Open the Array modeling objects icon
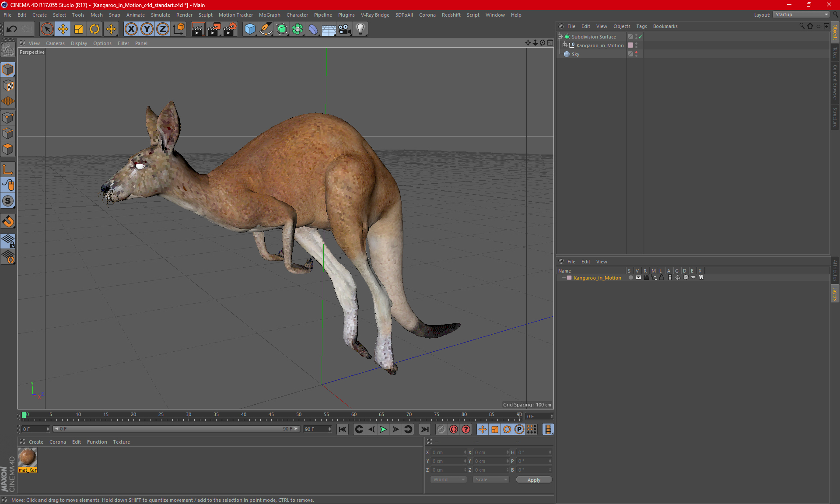 pos(297,29)
